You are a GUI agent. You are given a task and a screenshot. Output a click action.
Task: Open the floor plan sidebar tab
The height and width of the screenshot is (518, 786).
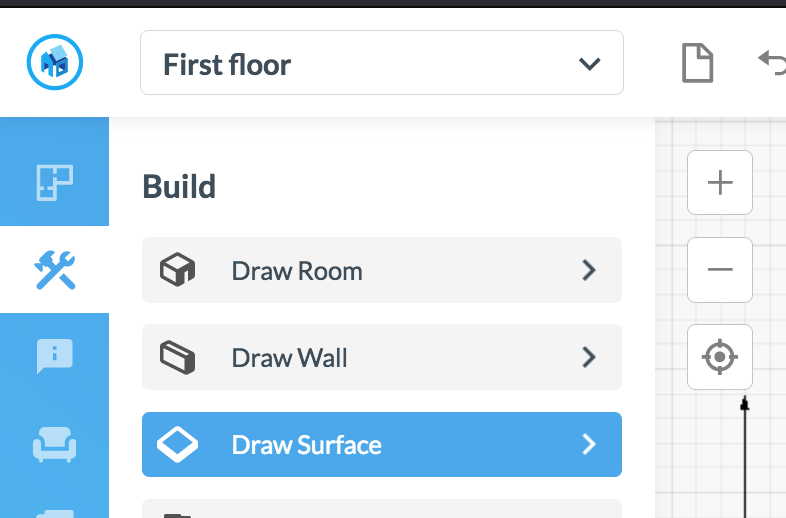pyautogui.click(x=55, y=183)
